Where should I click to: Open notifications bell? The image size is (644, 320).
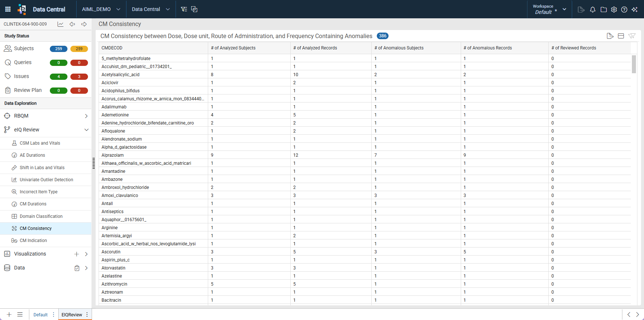[x=593, y=10]
